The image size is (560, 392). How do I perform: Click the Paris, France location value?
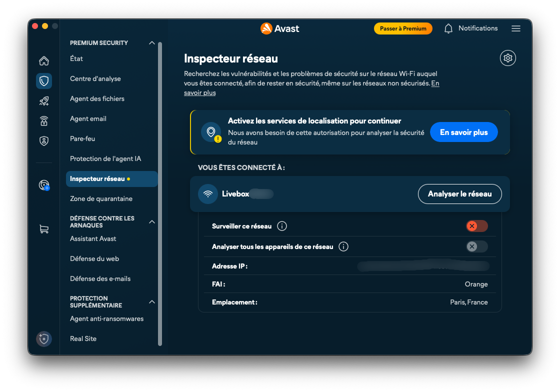[x=468, y=302]
